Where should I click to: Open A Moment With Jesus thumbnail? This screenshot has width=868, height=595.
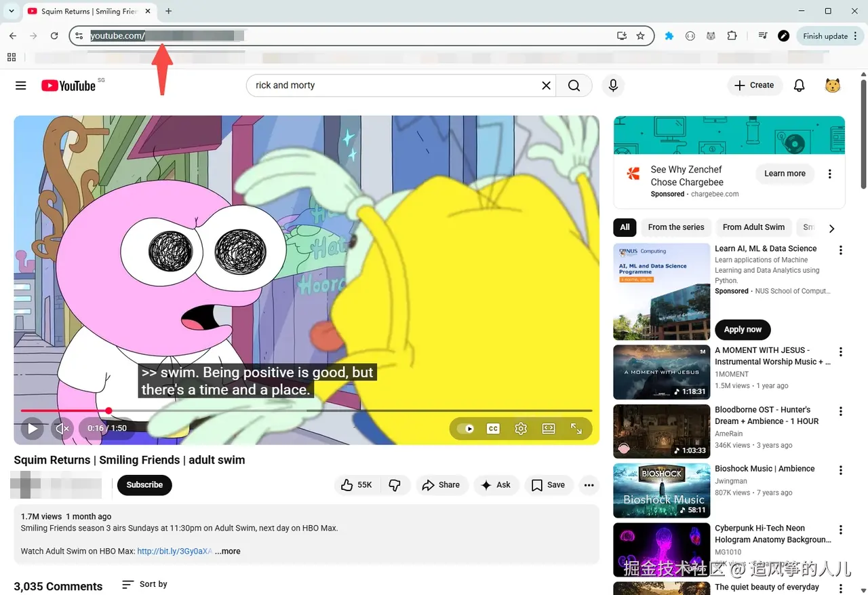662,372
